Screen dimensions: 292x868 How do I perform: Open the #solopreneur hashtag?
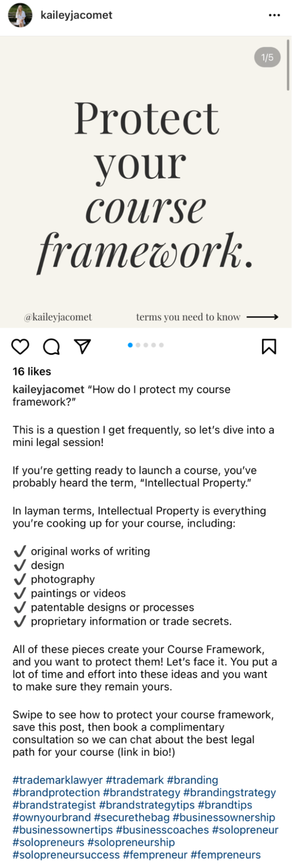[x=245, y=830]
